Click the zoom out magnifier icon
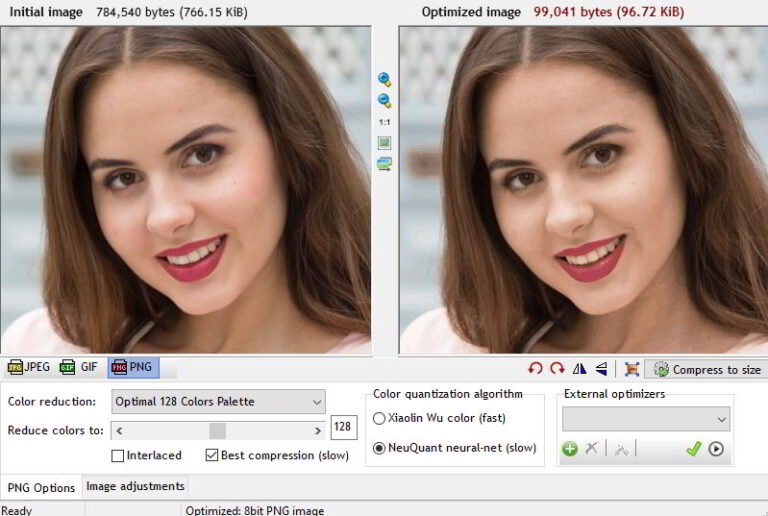The image size is (768, 516). click(384, 101)
